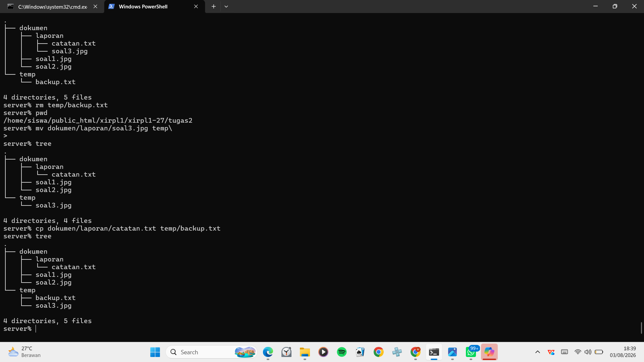Open File Explorer from the taskbar
This screenshot has width=644, height=362.
pyautogui.click(x=305, y=352)
